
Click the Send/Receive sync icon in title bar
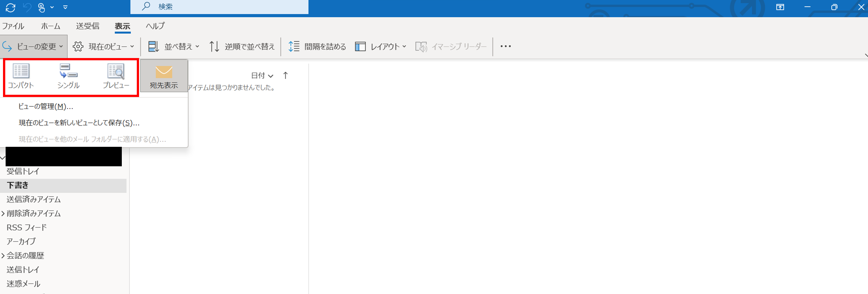point(10,7)
